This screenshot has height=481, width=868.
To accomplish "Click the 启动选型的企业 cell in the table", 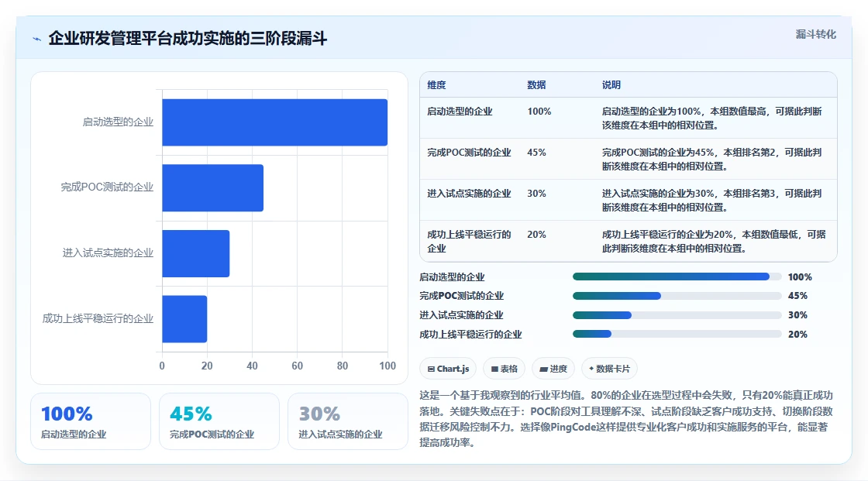I will [x=460, y=112].
